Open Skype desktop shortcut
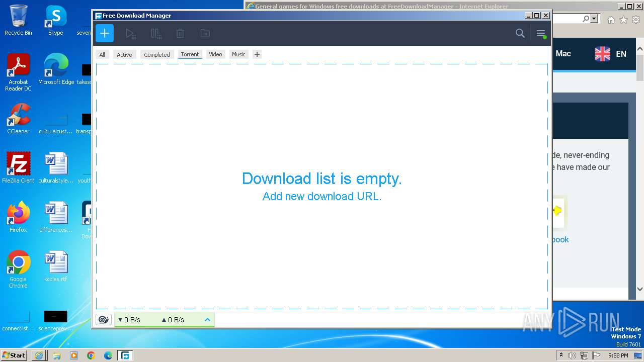 tap(56, 20)
